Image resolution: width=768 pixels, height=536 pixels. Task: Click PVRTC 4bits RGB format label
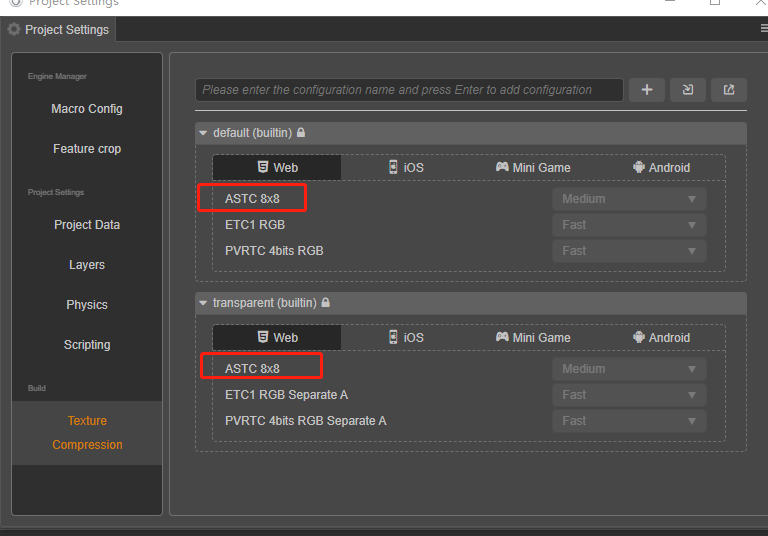[x=274, y=251]
